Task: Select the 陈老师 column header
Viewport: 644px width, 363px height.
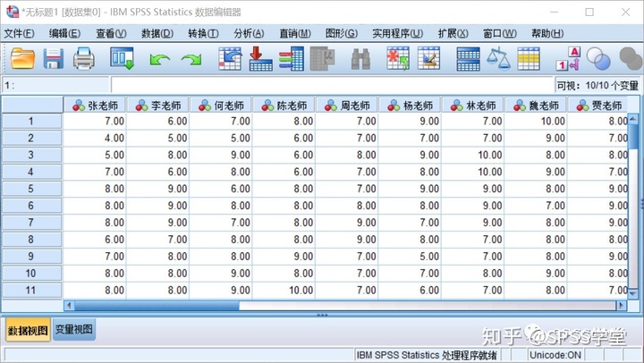Action: point(284,106)
